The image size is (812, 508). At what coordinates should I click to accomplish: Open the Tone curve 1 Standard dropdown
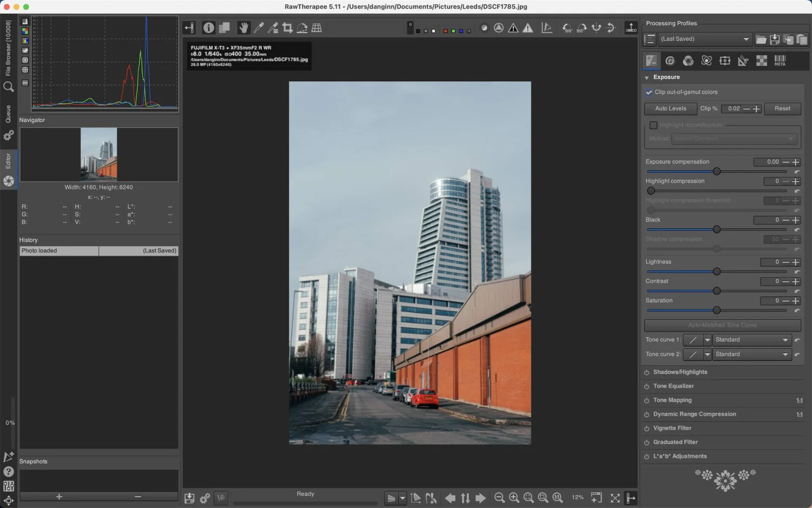coord(751,340)
